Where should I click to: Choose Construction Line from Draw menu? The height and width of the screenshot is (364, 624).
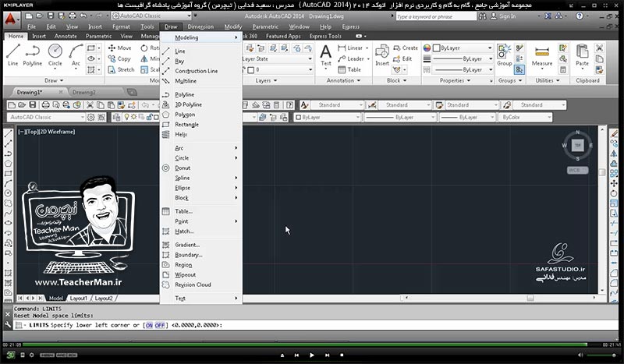[x=201, y=71]
